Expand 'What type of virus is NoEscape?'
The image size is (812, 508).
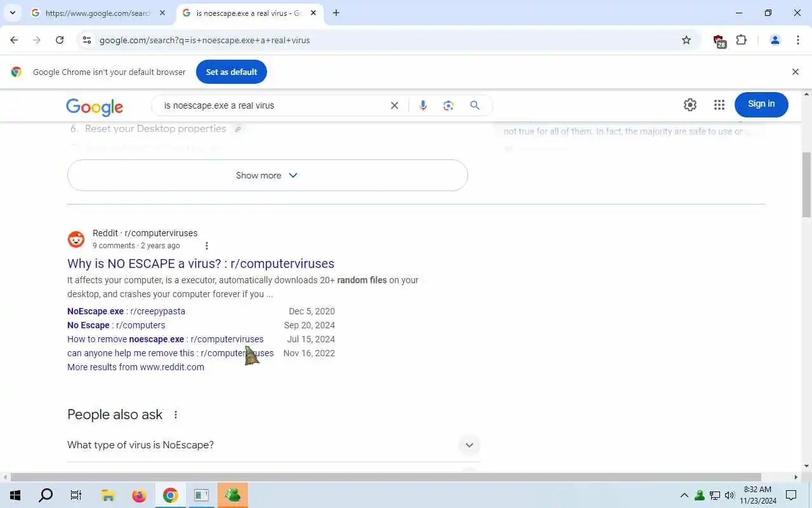click(x=273, y=445)
